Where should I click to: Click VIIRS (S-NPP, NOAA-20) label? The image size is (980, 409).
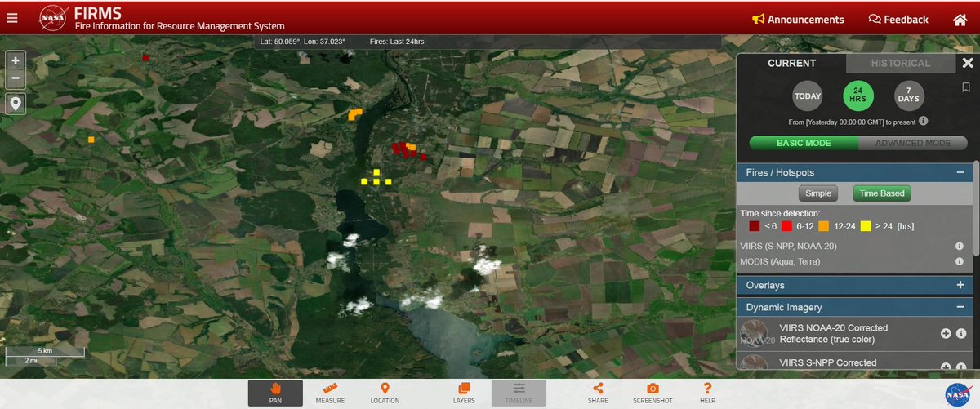pos(788,246)
